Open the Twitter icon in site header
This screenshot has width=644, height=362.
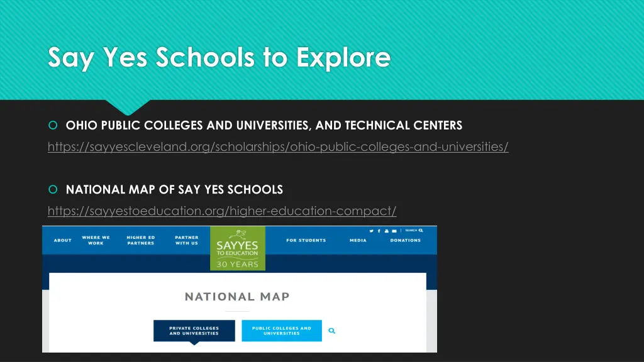[371, 231]
